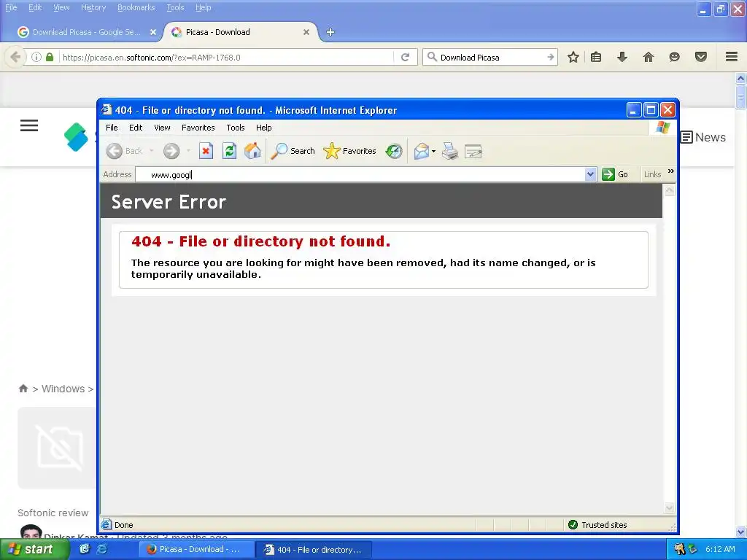Print the page using printer icon
747x560 pixels.
pyautogui.click(x=449, y=151)
